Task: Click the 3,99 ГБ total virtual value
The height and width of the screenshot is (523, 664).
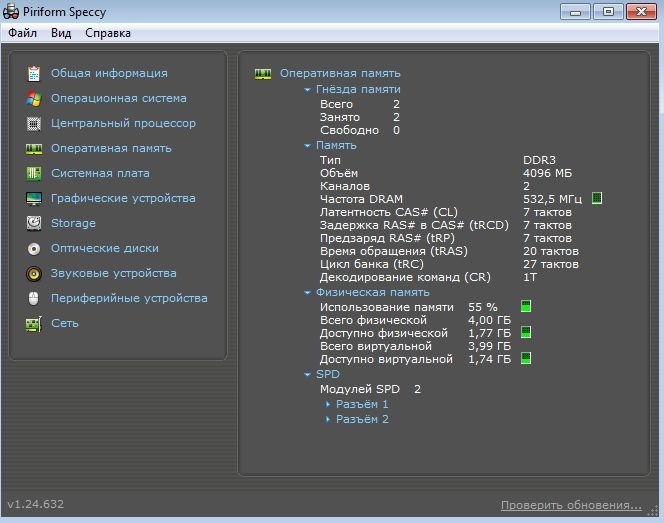Action: [489, 346]
